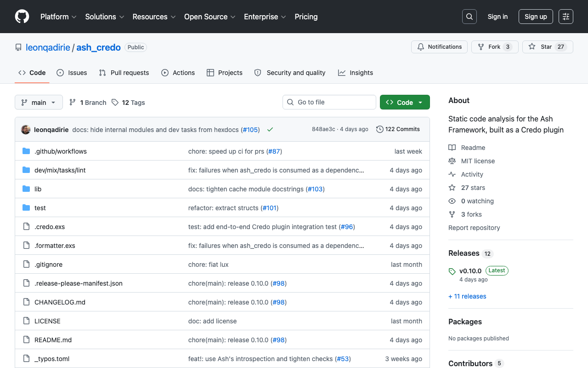588x368 pixels.
Task: Click Report repository
Action: tap(474, 228)
